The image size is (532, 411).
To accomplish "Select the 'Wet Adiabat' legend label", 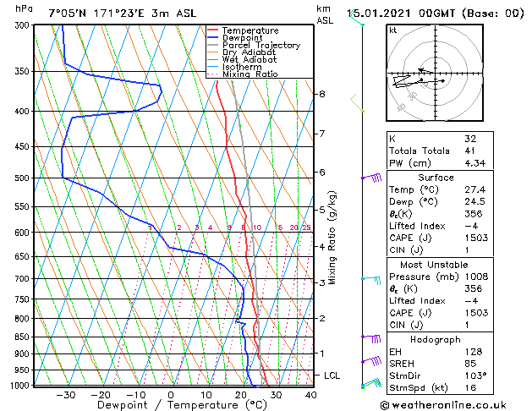I will point(250,59).
